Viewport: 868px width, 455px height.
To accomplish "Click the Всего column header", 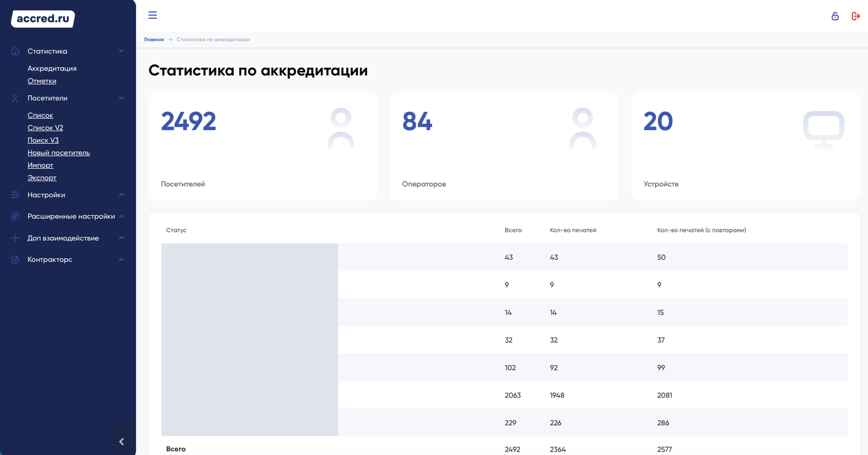I will tap(513, 230).
